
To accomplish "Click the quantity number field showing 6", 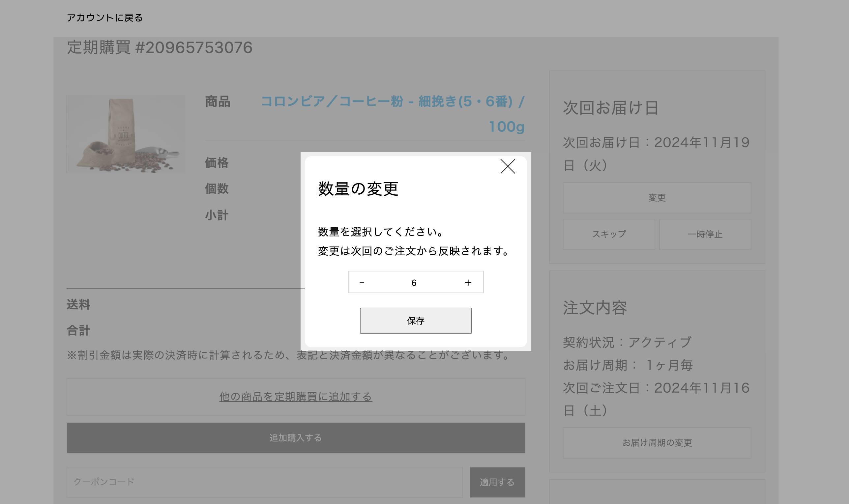I will (414, 283).
